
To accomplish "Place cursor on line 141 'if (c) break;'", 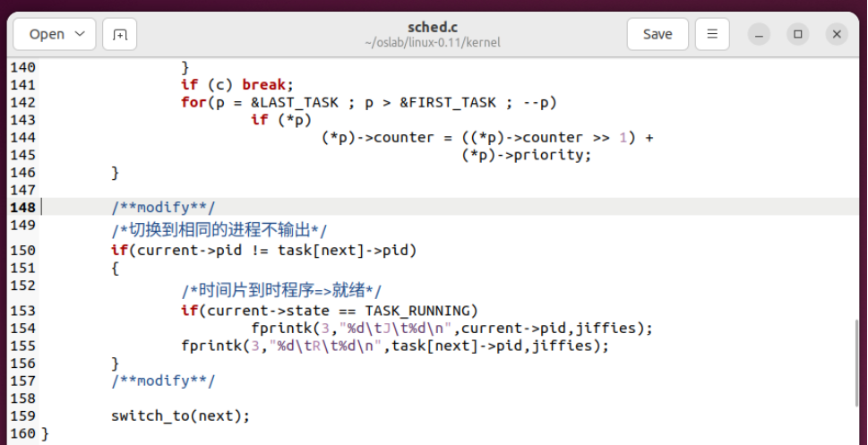I will click(236, 85).
